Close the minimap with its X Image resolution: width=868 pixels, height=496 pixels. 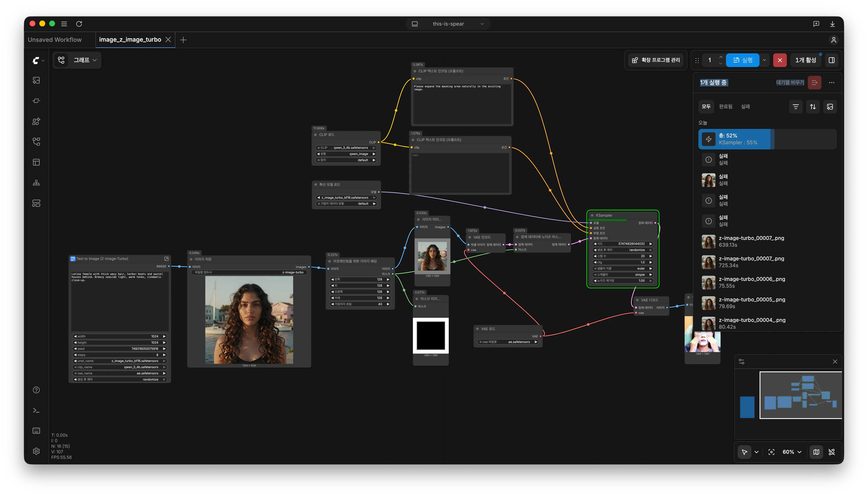click(835, 362)
